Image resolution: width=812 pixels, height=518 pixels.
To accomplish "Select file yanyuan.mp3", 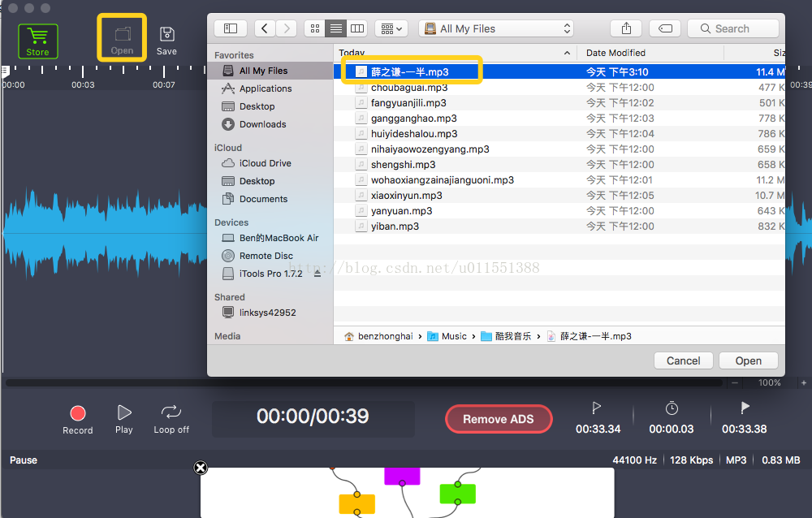I will [559, 211].
